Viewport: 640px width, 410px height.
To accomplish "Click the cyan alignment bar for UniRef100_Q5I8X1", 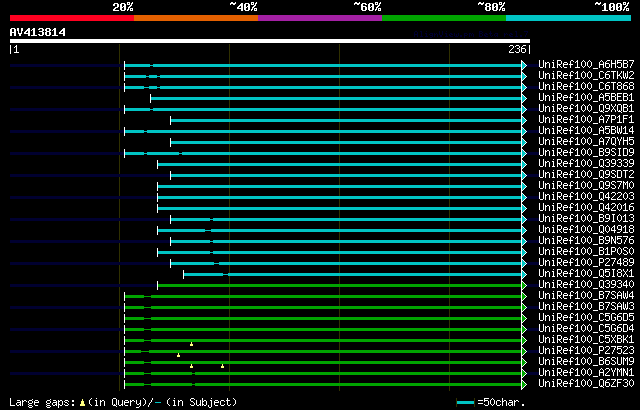I will 353,275.
